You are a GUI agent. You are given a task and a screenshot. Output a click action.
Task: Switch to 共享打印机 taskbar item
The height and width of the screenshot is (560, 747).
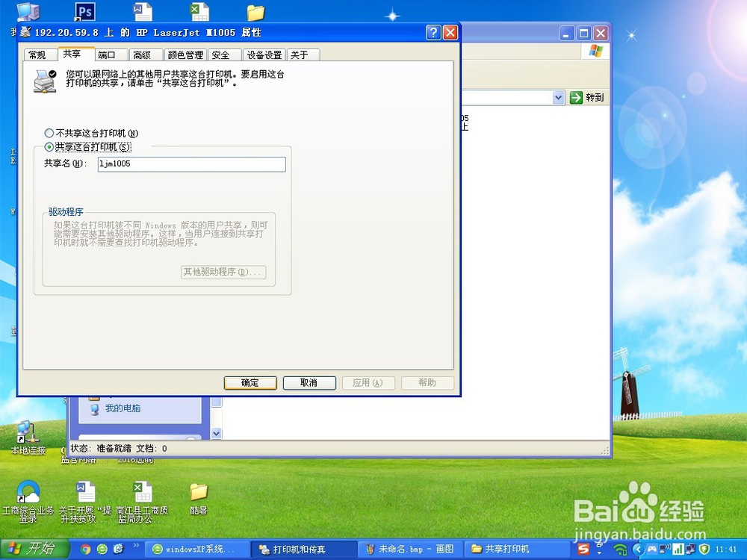[x=517, y=550]
